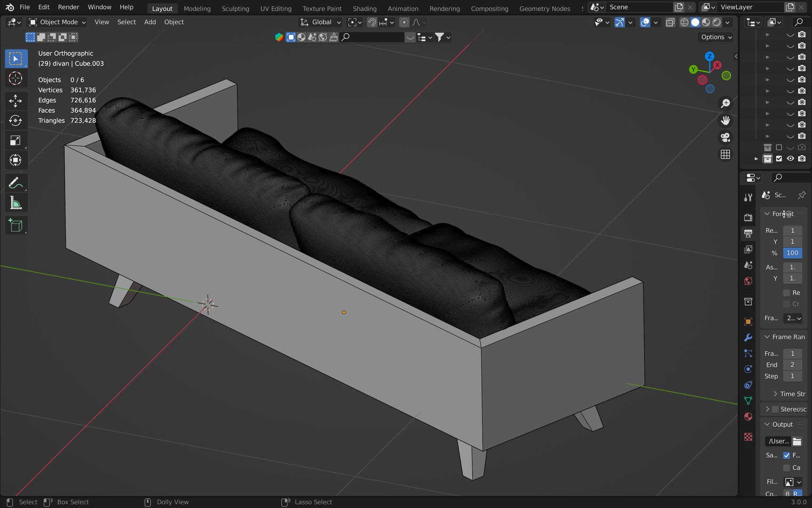Activate the Move tool
The image size is (812, 508).
16,101
